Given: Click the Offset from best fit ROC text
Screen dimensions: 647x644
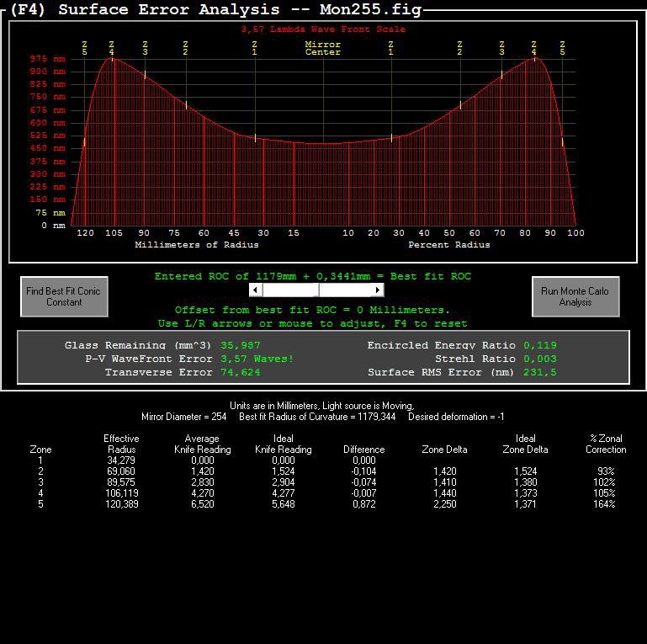Looking at the screenshot, I should pyautogui.click(x=312, y=310).
